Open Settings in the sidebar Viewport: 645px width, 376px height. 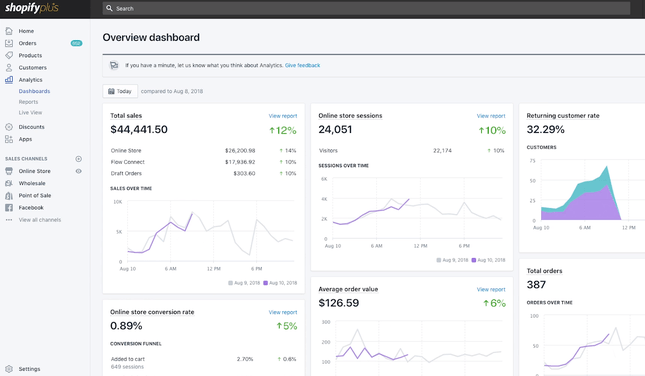(29, 369)
